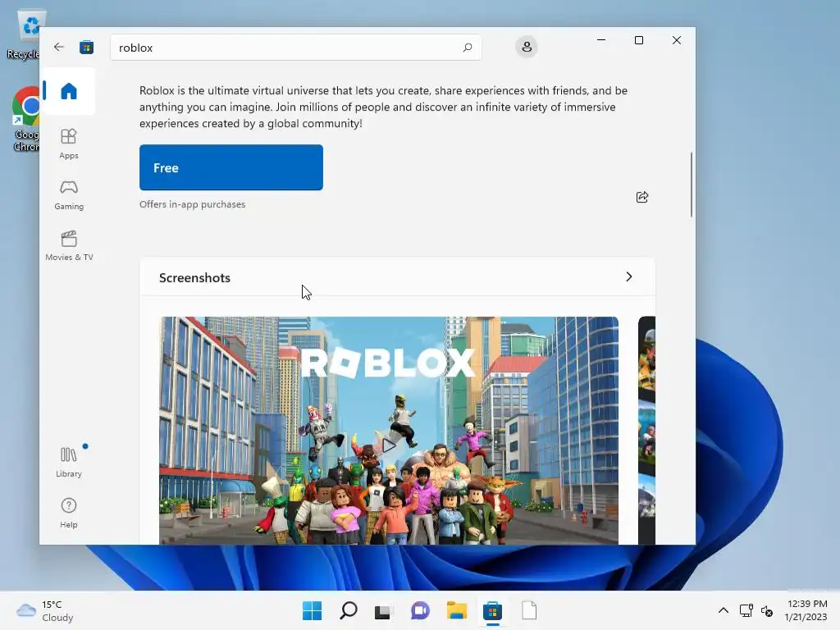The image size is (840, 630).
Task: Open Task View from taskbar
Action: [384, 610]
